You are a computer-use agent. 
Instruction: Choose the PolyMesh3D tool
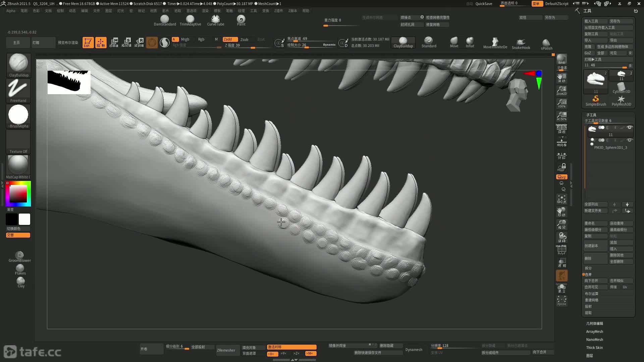pos(621,101)
